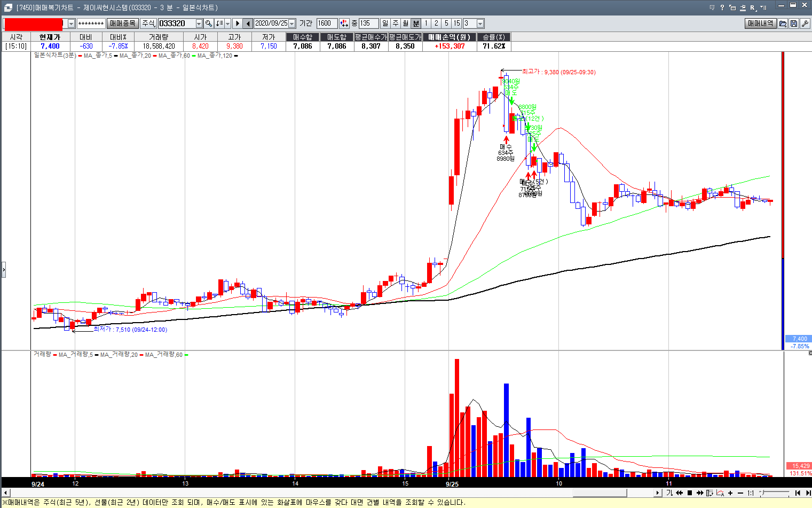Open the folder icon beside 매매내역
Screen dimensions: 812x508
tap(783, 24)
